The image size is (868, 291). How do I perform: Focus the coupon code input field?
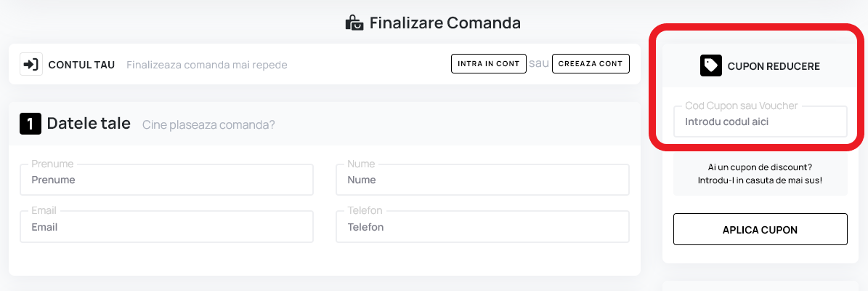pos(760,121)
